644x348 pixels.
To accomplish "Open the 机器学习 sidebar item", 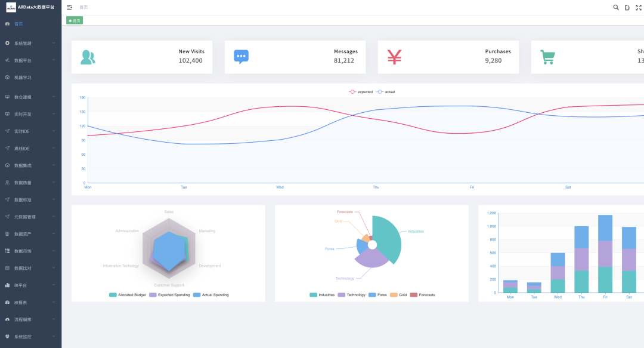I will pyautogui.click(x=23, y=78).
